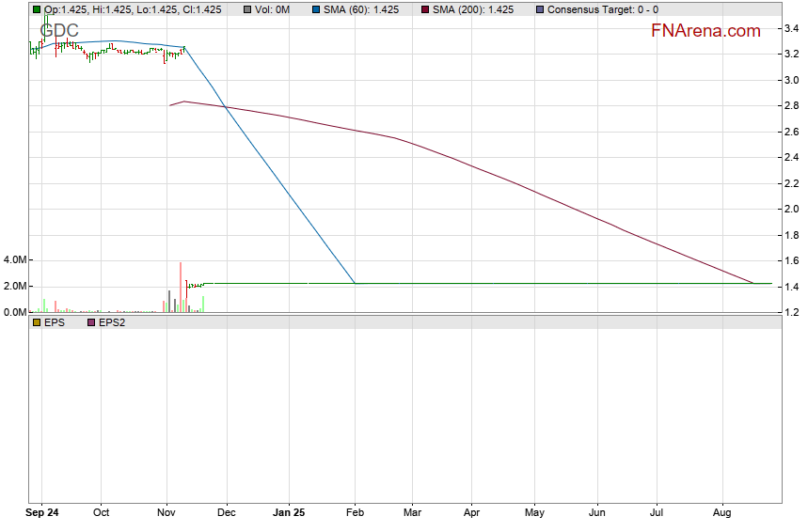Select the GDC ticker label

tap(59, 31)
